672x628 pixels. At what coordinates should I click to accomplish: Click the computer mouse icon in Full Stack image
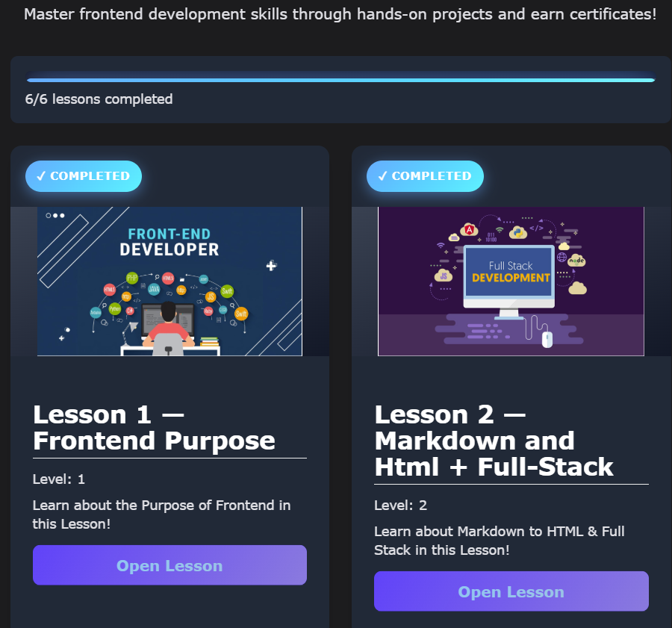[547, 339]
